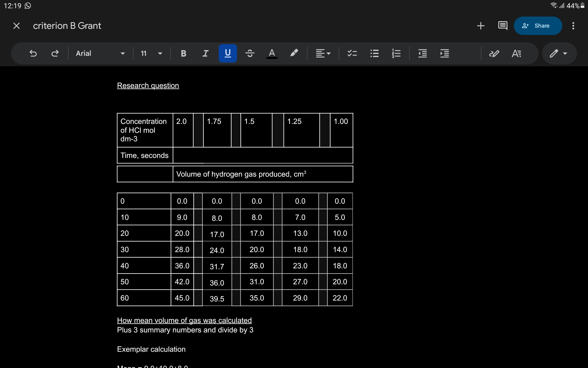
Task: Click the 5.0 value cell
Action: click(340, 217)
